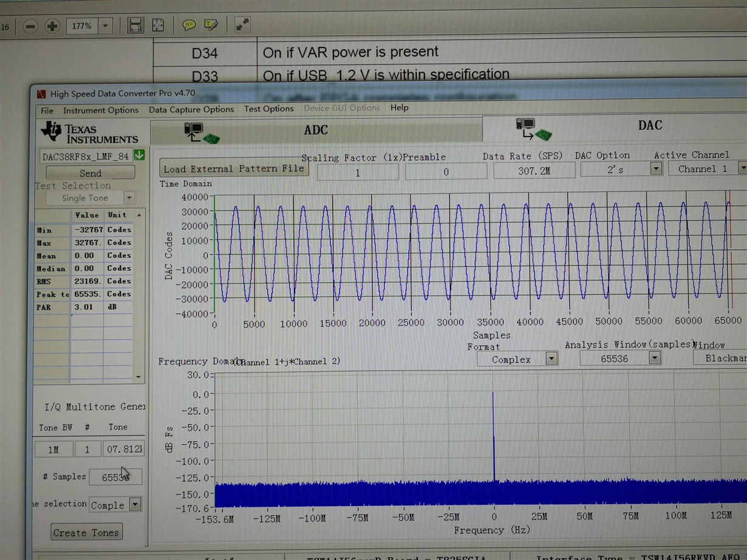Open the File menu

click(47, 111)
